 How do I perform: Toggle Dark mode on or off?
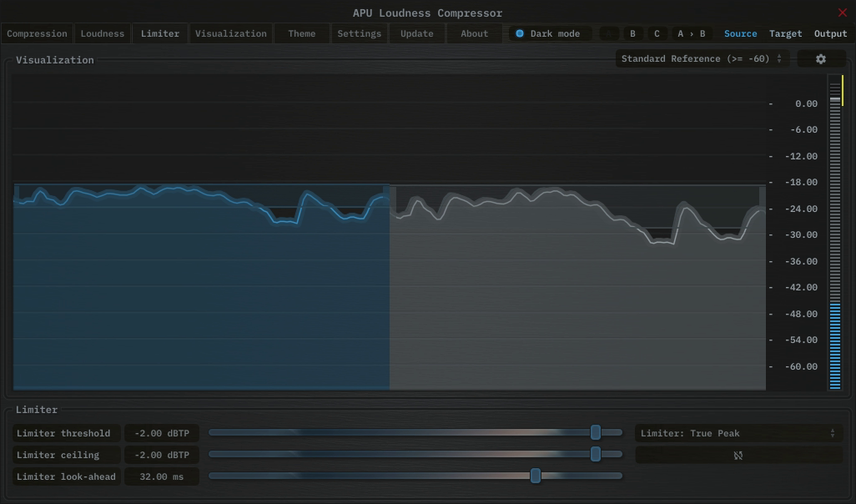point(548,33)
